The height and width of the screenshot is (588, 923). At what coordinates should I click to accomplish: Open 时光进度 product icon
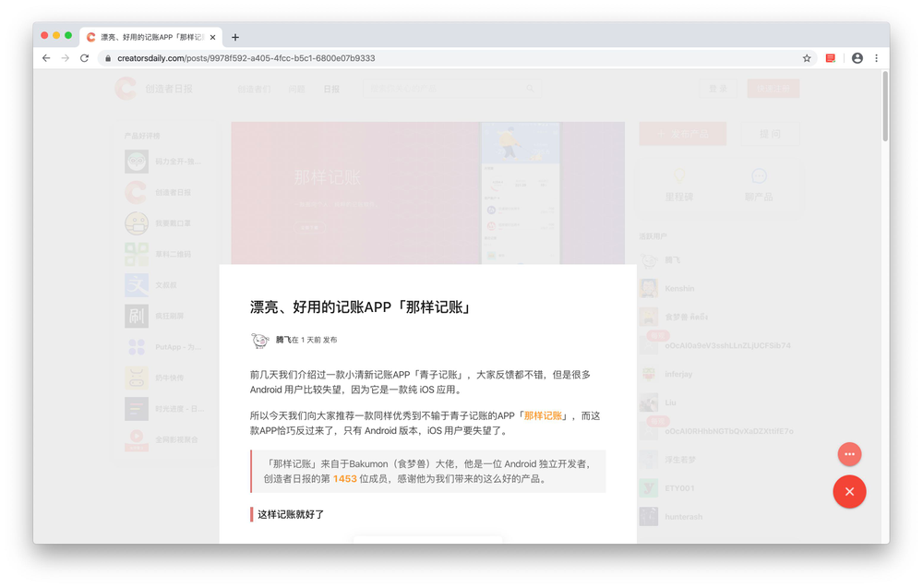pyautogui.click(x=137, y=409)
